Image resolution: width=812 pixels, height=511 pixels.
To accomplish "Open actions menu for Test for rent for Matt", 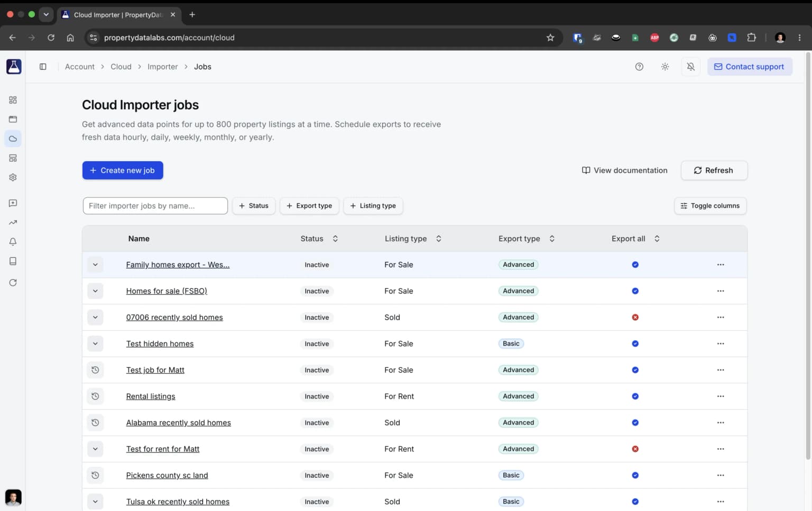I will [721, 449].
